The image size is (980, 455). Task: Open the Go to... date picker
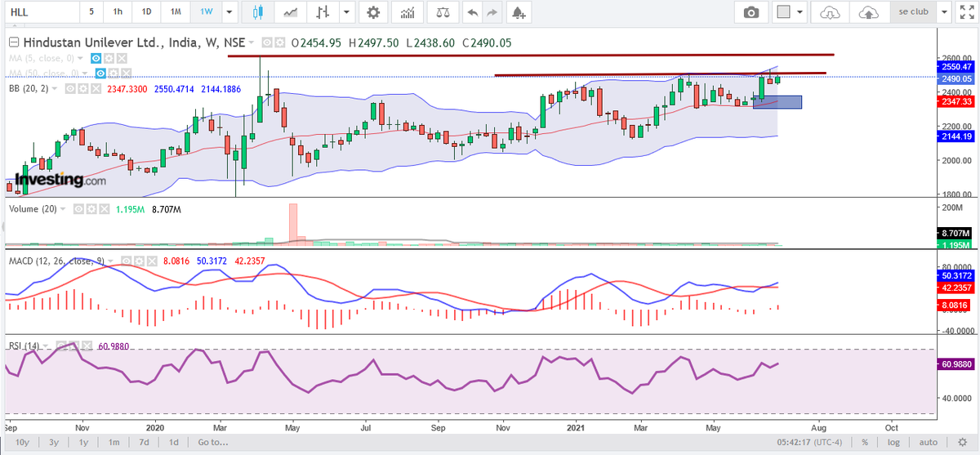click(x=212, y=442)
